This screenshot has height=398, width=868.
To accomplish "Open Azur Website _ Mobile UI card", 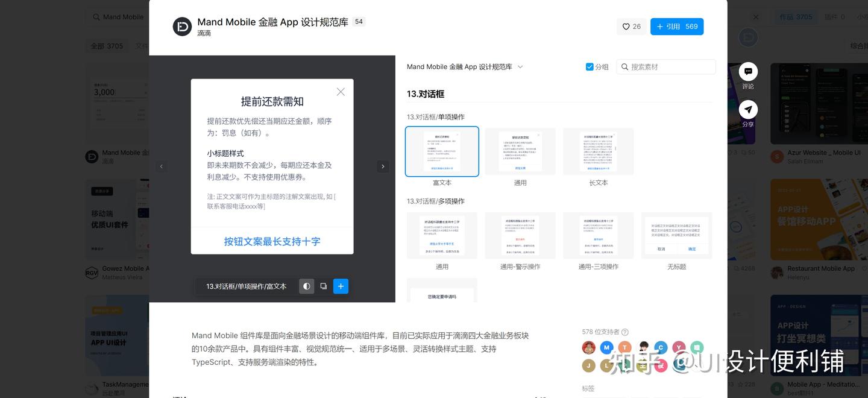I will tap(819, 104).
